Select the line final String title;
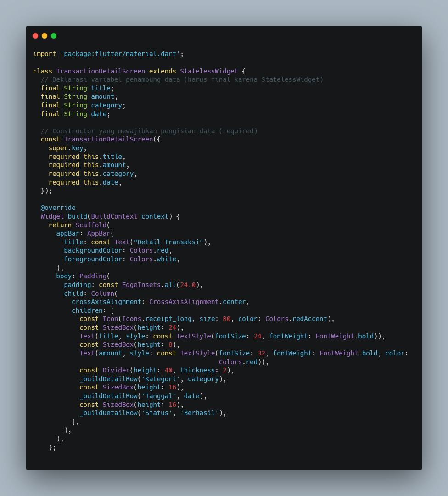Screen dimensions: 448x496 coord(77,88)
